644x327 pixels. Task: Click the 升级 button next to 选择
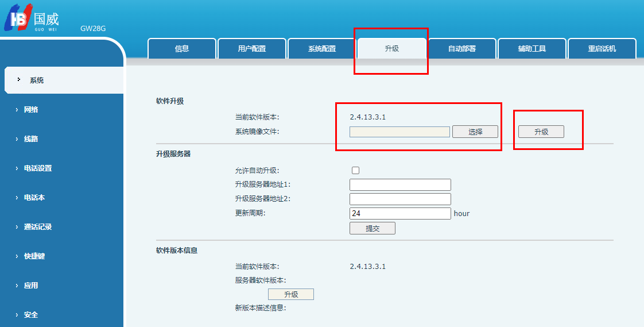[x=541, y=132]
